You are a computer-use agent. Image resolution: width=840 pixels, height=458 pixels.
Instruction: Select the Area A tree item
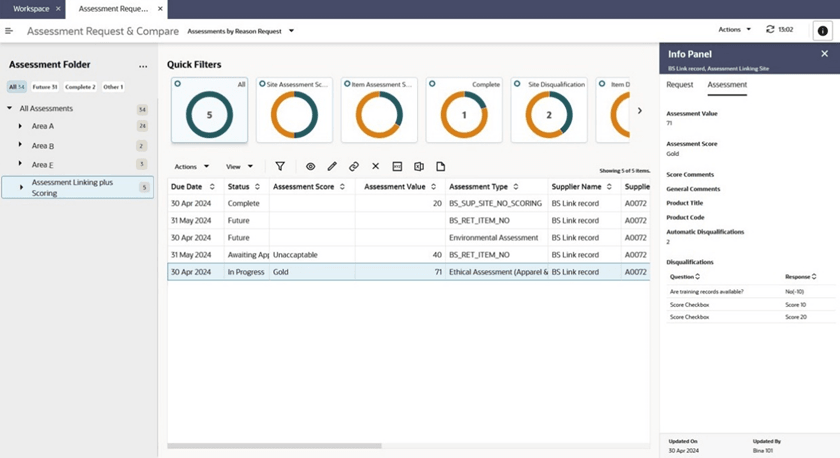43,126
